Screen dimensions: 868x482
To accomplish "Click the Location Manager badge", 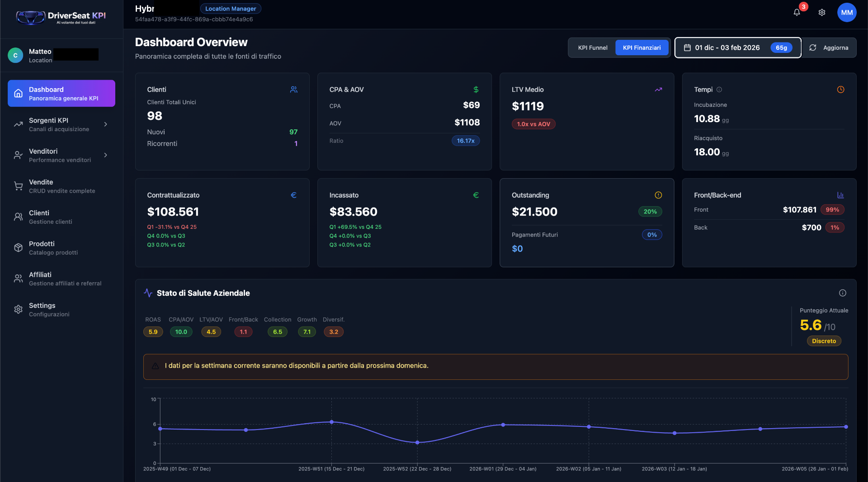I will click(231, 9).
